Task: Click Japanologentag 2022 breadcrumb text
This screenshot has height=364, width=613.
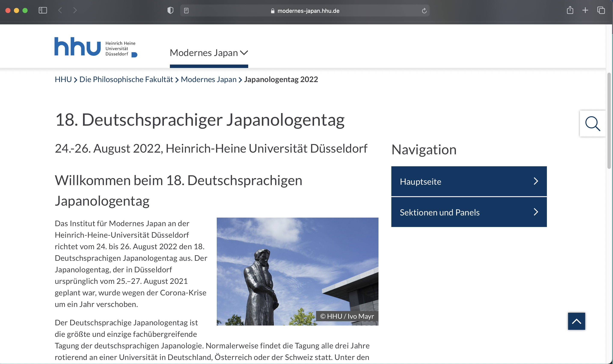Action: [x=281, y=80]
